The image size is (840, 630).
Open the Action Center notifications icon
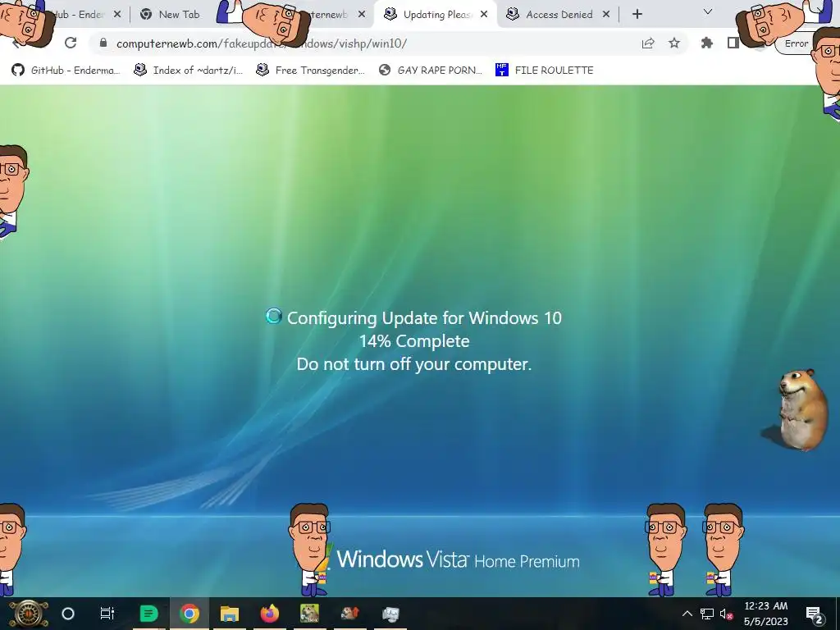815,614
